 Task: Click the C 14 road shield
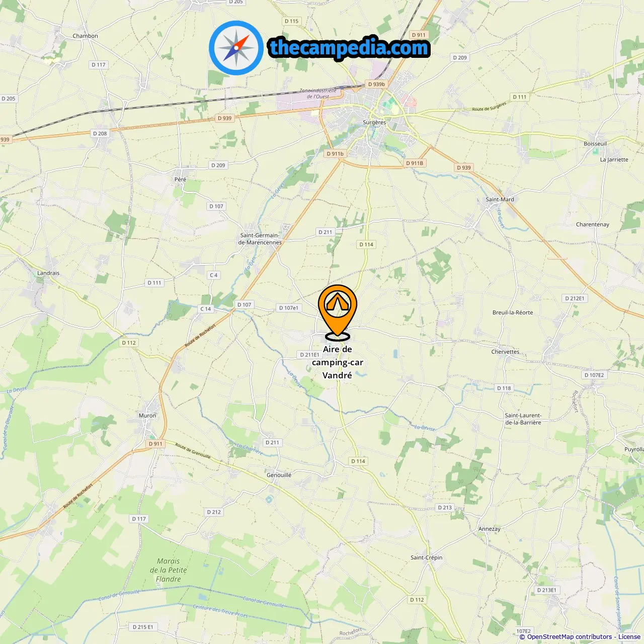click(206, 309)
